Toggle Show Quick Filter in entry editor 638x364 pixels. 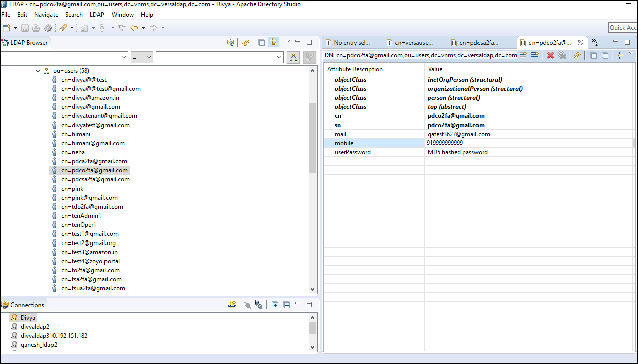[620, 55]
